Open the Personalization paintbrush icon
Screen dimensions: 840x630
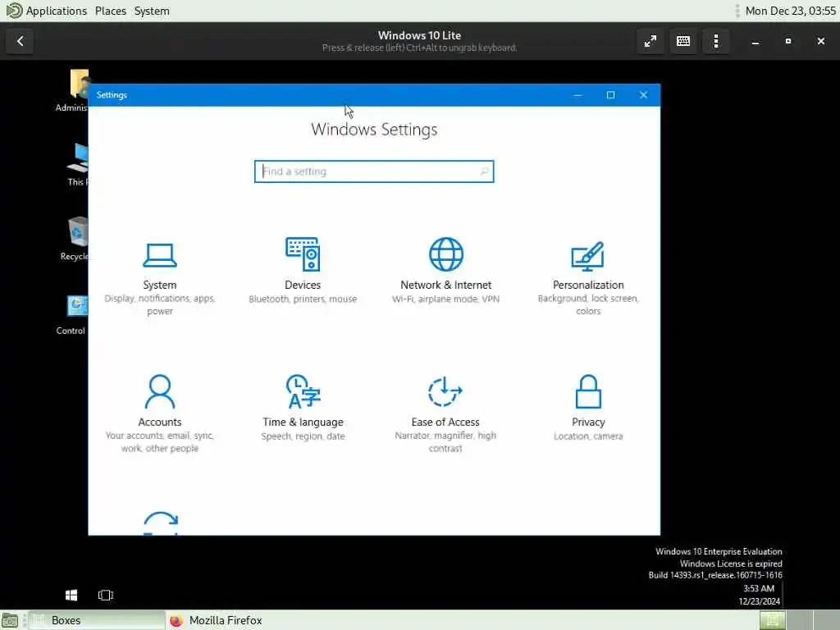[587, 256]
